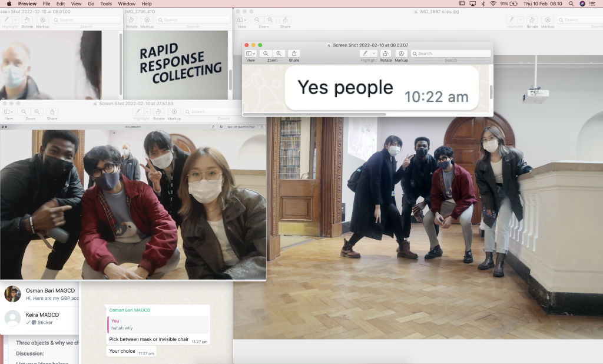Open the Preview application menu
This screenshot has height=364, width=603.
[x=27, y=4]
